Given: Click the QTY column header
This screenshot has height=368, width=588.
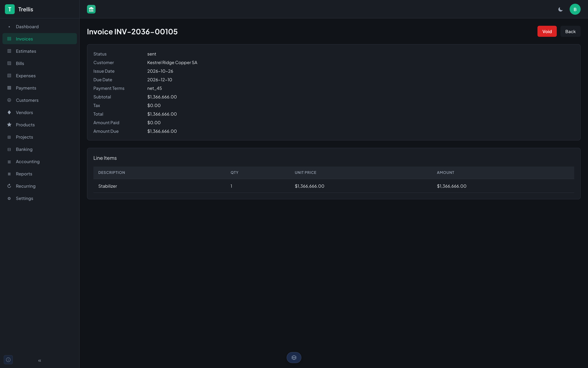Looking at the screenshot, I should 234,173.
